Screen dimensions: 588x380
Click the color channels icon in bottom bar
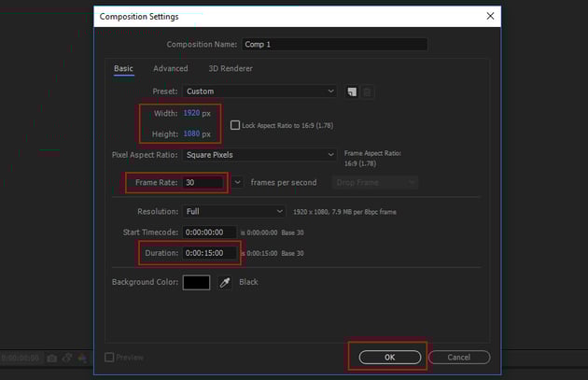83,358
